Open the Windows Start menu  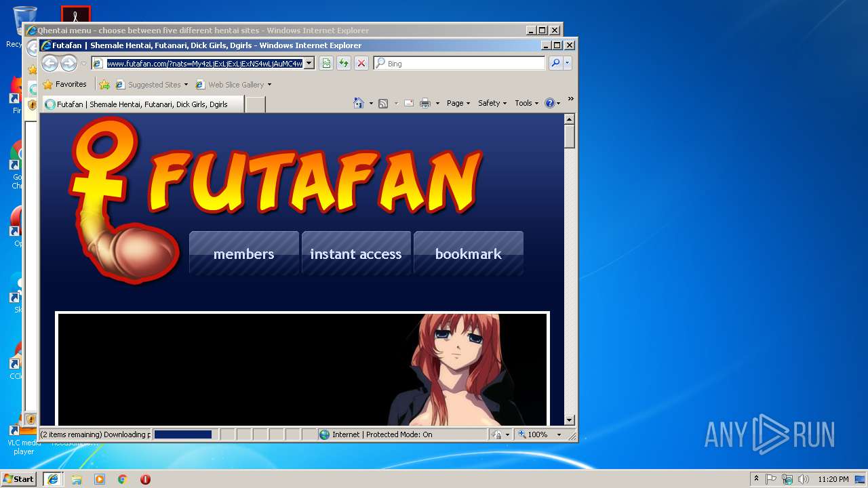(19, 479)
